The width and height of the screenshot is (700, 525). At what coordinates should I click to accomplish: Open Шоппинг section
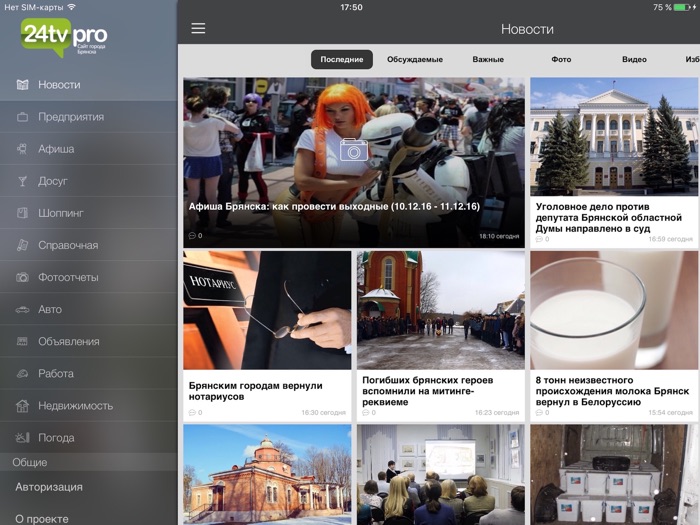tap(89, 213)
